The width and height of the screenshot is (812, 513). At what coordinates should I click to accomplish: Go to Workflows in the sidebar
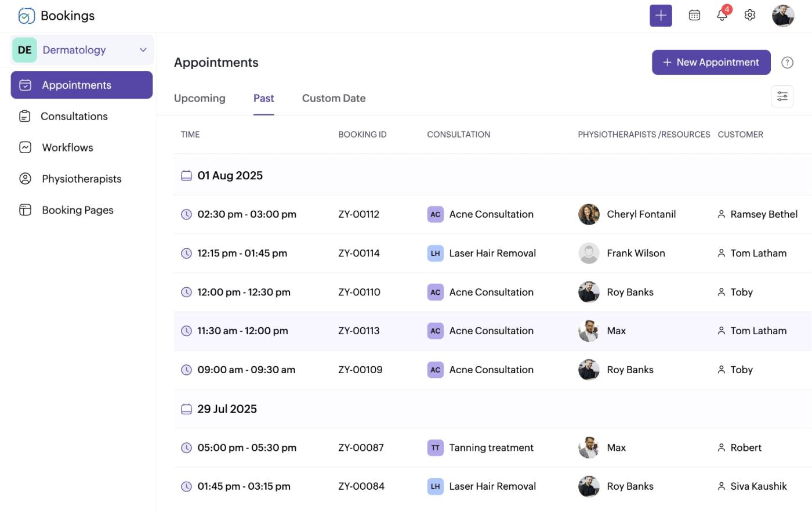point(67,147)
